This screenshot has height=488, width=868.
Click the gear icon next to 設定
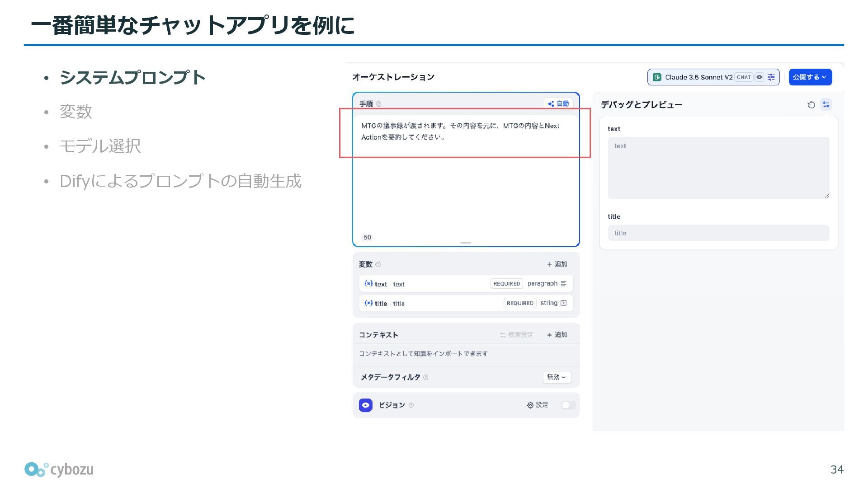click(x=530, y=405)
